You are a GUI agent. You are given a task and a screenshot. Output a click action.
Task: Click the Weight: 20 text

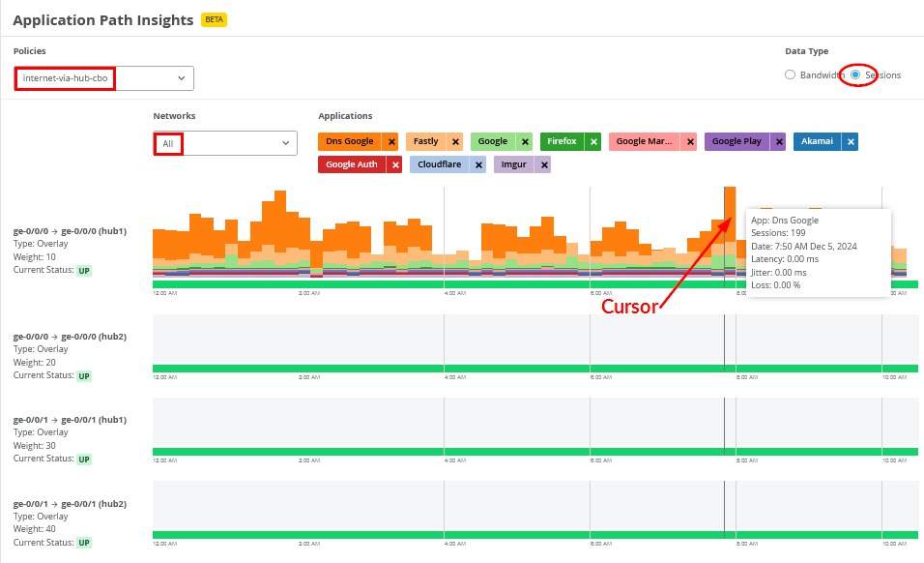[34, 363]
